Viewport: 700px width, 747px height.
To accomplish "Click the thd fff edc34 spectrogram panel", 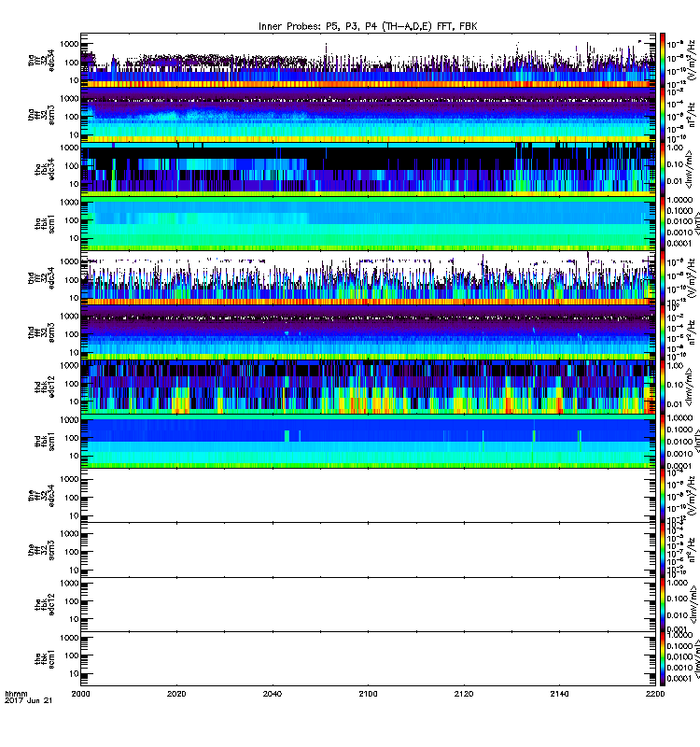I will coord(368,278).
